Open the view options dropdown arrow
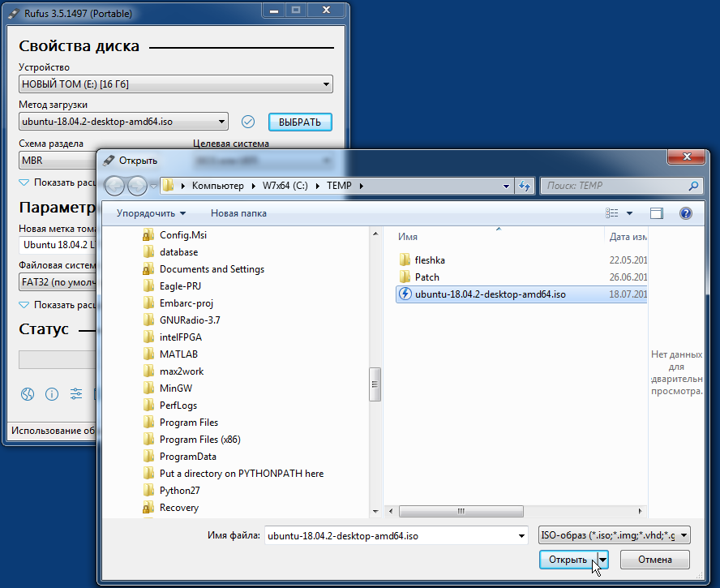The height and width of the screenshot is (588, 720). (629, 213)
